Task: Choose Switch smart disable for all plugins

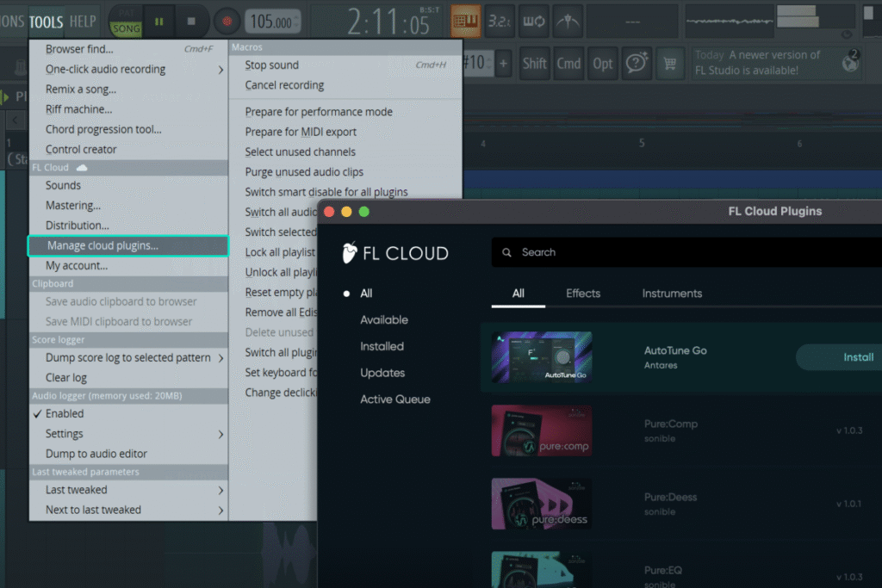Action: 345,191
